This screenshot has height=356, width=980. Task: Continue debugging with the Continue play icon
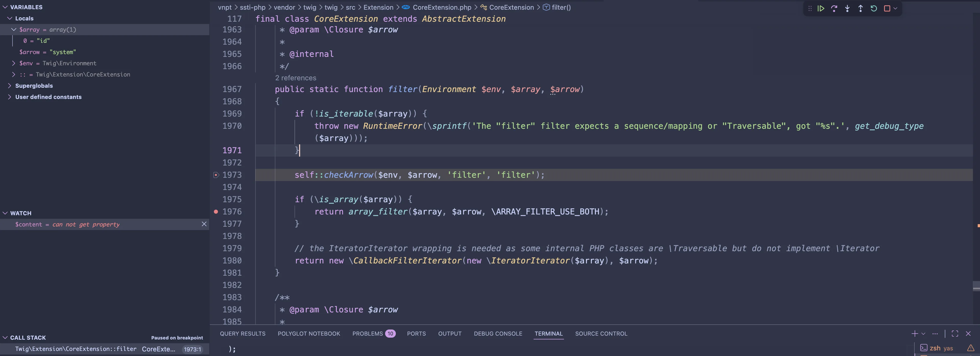[820, 8]
